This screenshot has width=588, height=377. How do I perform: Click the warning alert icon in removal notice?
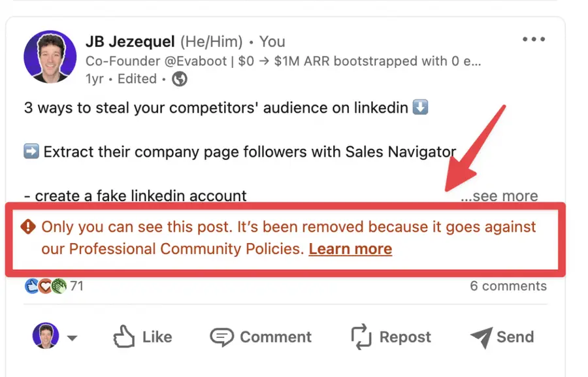coord(27,227)
